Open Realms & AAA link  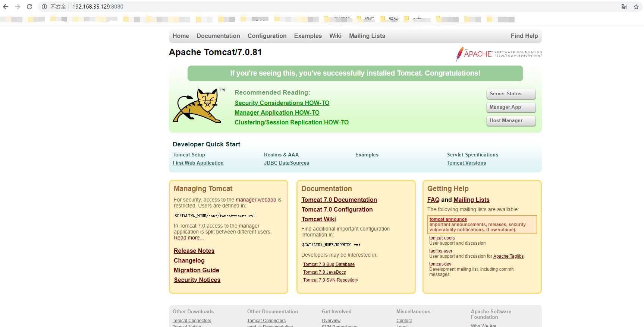pyautogui.click(x=281, y=155)
